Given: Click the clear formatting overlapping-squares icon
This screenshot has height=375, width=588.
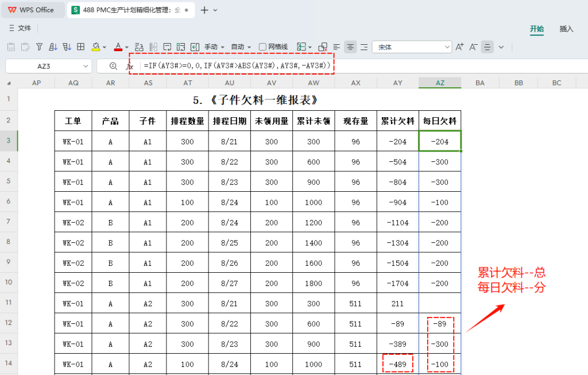Looking at the screenshot, I should coord(323,47).
